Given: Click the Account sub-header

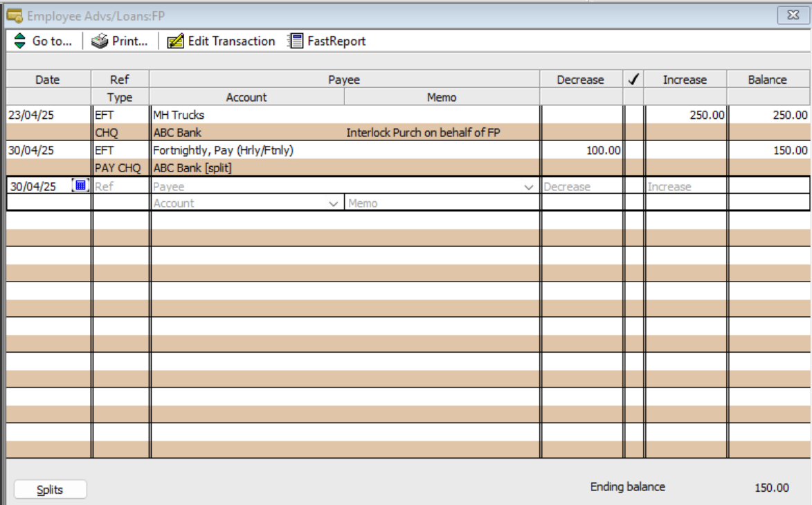Looking at the screenshot, I should (246, 98).
